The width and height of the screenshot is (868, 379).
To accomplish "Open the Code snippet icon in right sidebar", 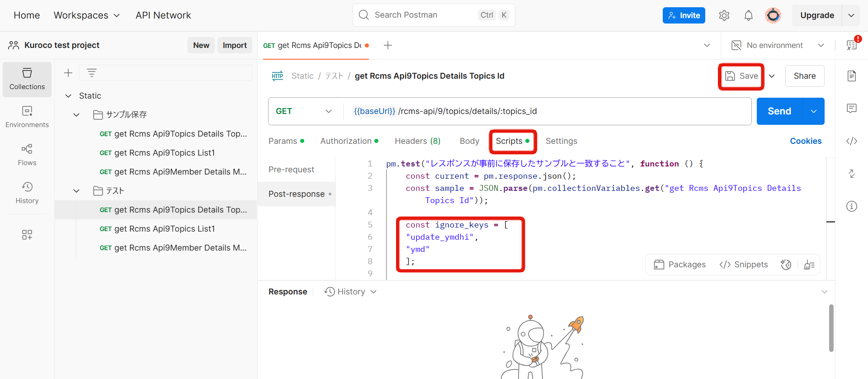I will point(851,141).
